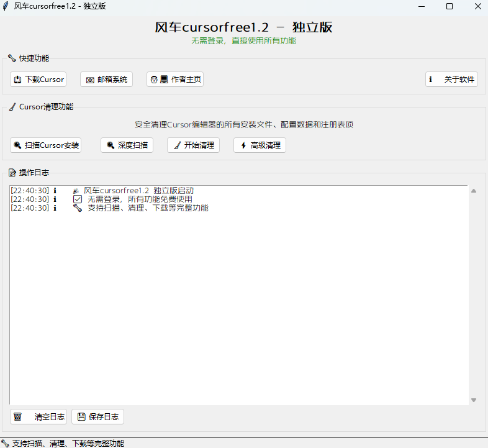488x448 pixels.
Task: Click the trash bin icon on 清空日志
Action: 18,417
